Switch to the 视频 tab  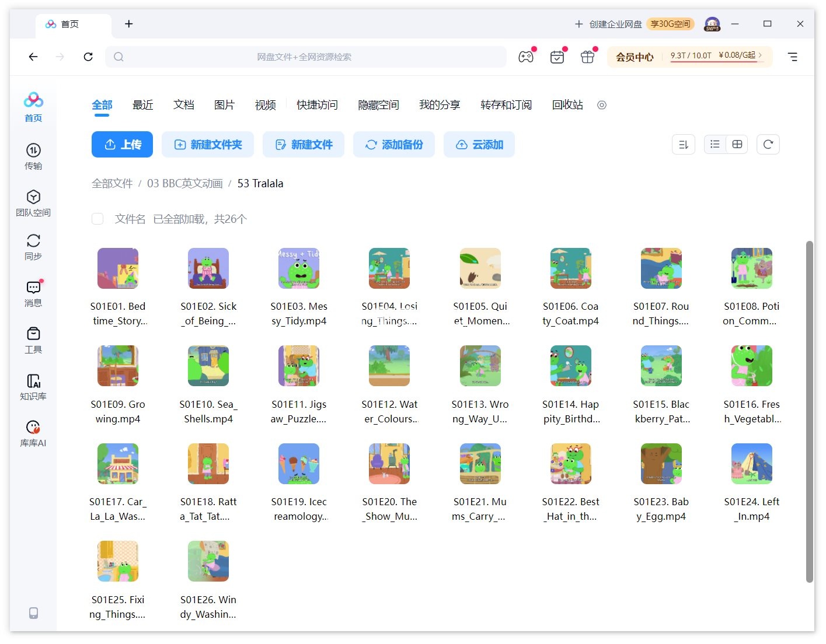click(266, 105)
